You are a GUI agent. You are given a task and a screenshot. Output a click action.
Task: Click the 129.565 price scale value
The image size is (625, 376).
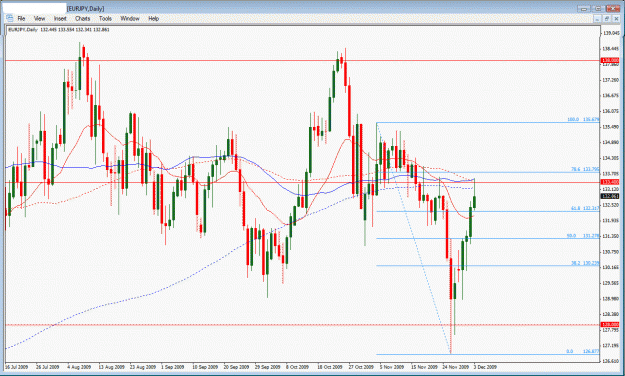click(611, 283)
